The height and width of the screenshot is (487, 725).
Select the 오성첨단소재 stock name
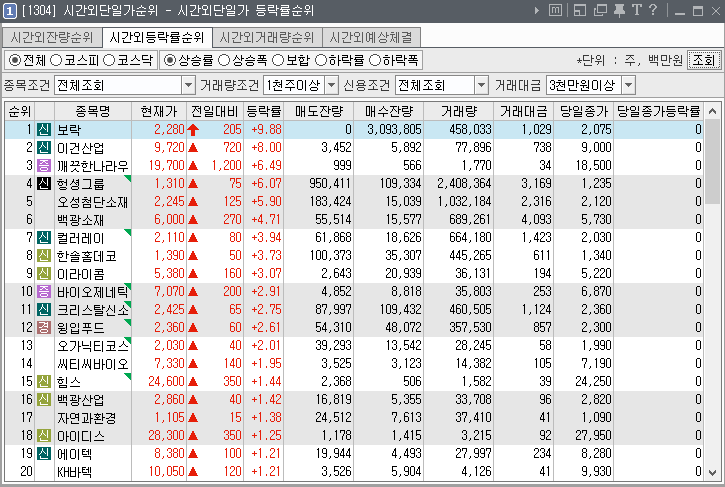(92, 202)
